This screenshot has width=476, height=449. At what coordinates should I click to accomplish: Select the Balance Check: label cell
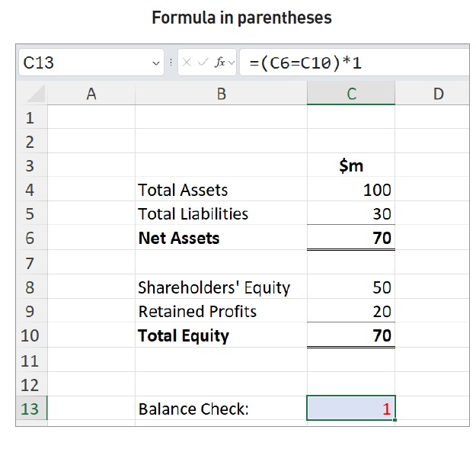pyautogui.click(x=221, y=408)
